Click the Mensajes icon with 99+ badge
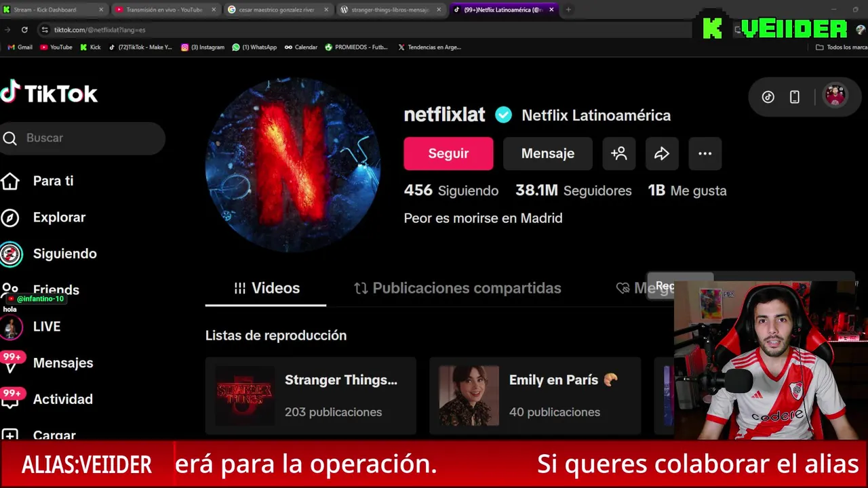This screenshot has width=868, height=488. (x=11, y=363)
